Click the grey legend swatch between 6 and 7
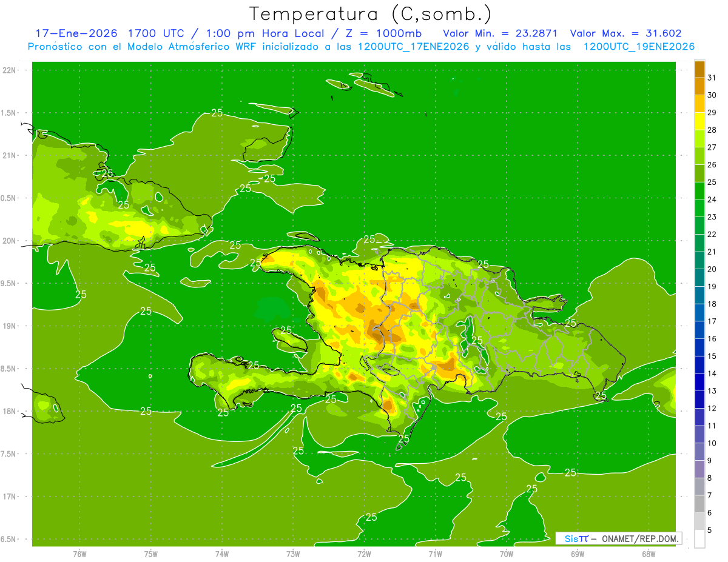728x562 pixels. point(699,504)
